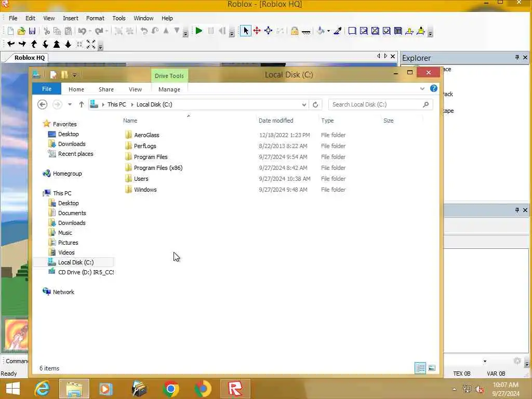Click the solid down arrow zoom out icon
Image resolution: width=532 pixels, height=399 pixels.
68,44
